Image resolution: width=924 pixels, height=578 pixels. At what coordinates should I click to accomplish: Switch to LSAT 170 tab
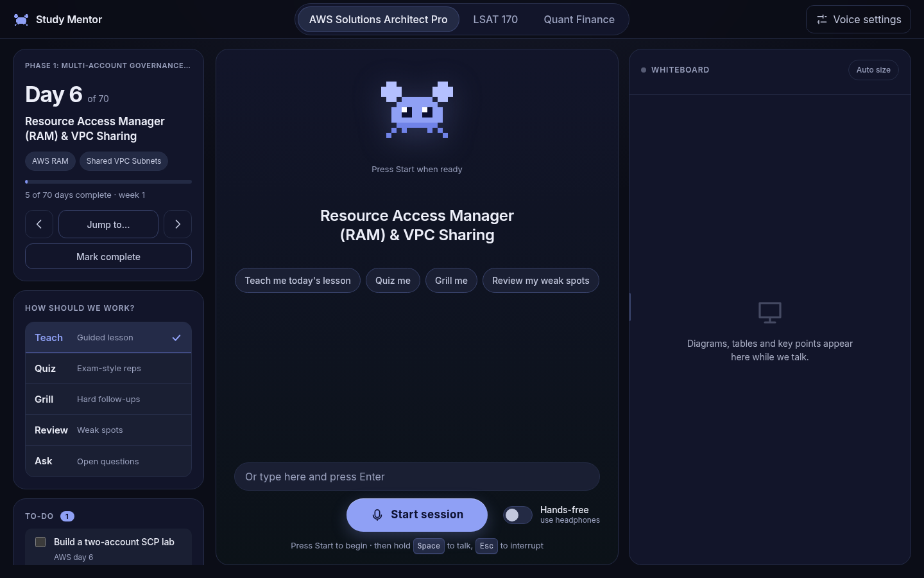(495, 19)
